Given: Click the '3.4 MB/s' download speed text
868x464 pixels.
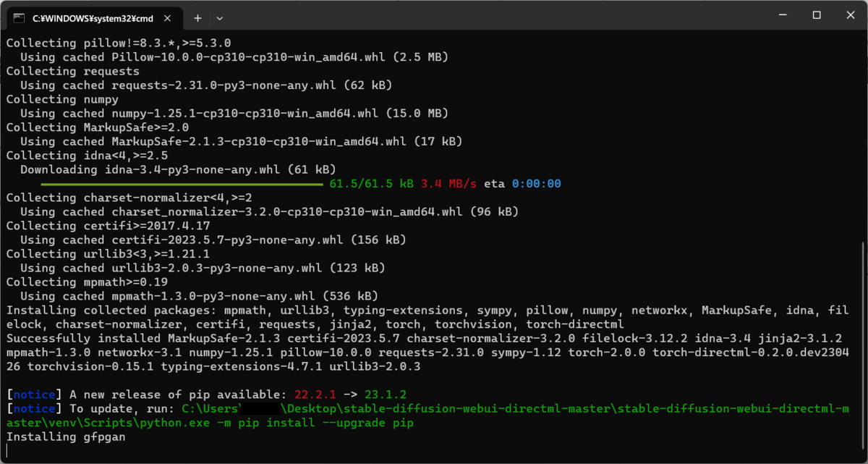Looking at the screenshot, I should pyautogui.click(x=448, y=184).
